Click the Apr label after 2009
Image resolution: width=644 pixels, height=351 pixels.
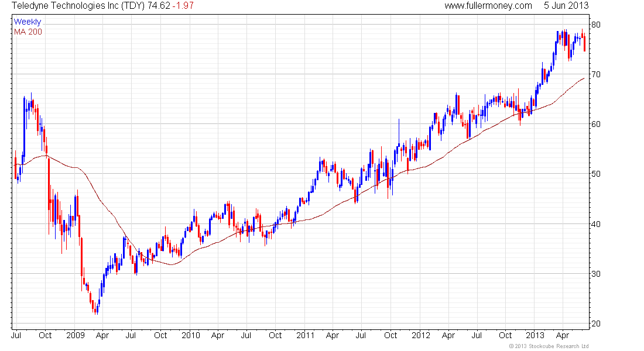(x=102, y=335)
